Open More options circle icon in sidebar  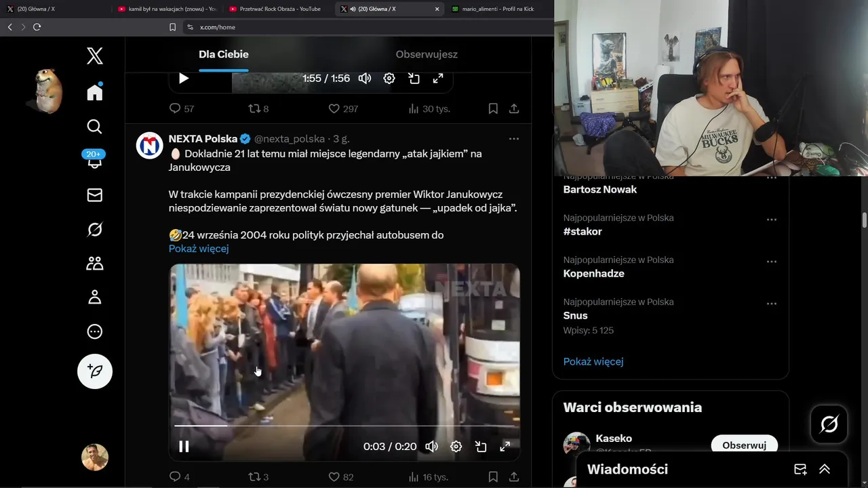[95, 331]
